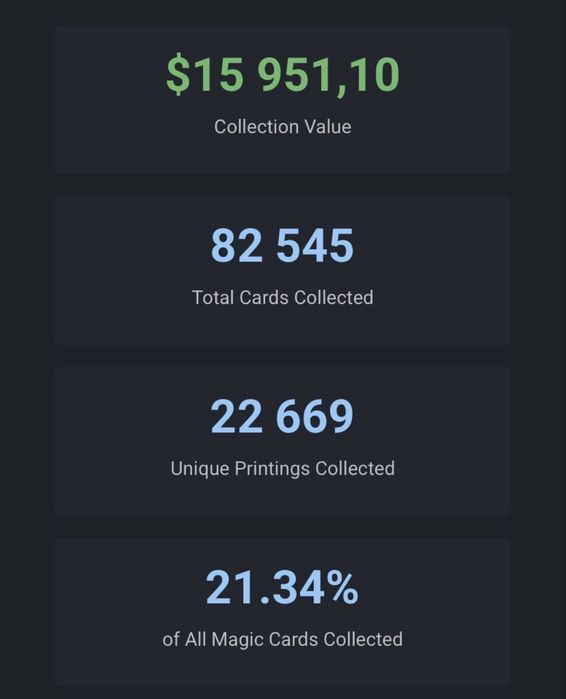Select the Collection Value label
Screen dimensions: 566x699
click(283, 127)
